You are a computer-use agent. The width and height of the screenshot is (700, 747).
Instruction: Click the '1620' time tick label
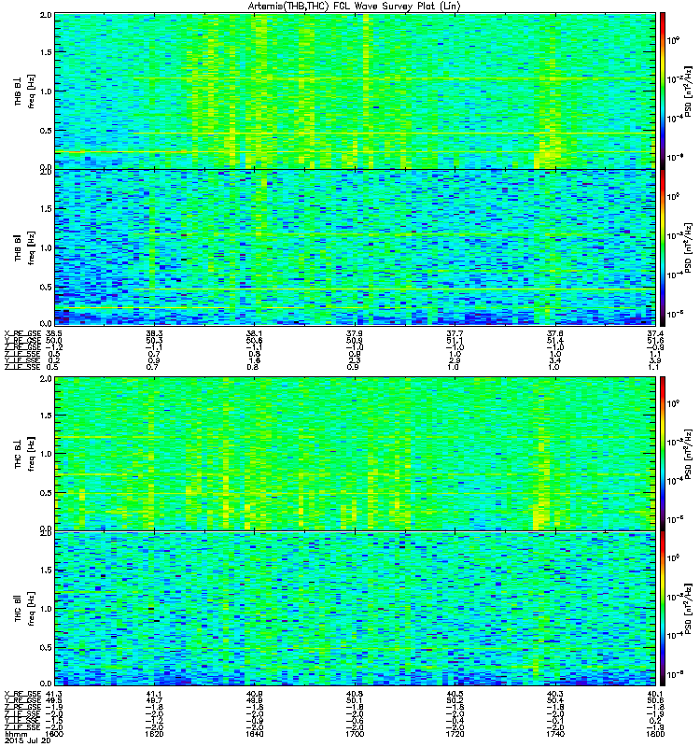coord(154,734)
